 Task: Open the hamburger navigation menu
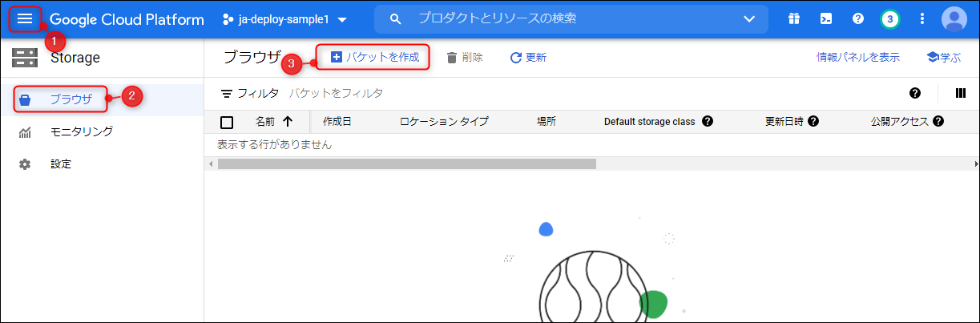(x=25, y=18)
